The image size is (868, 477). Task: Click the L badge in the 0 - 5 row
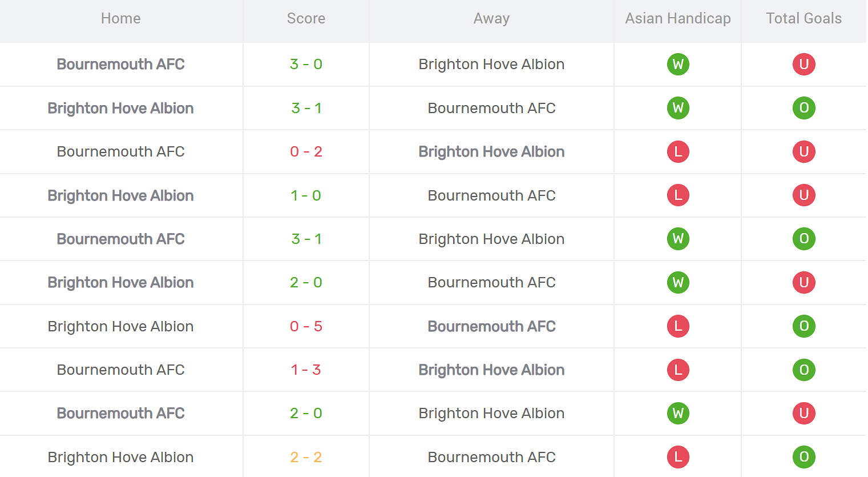tap(678, 326)
